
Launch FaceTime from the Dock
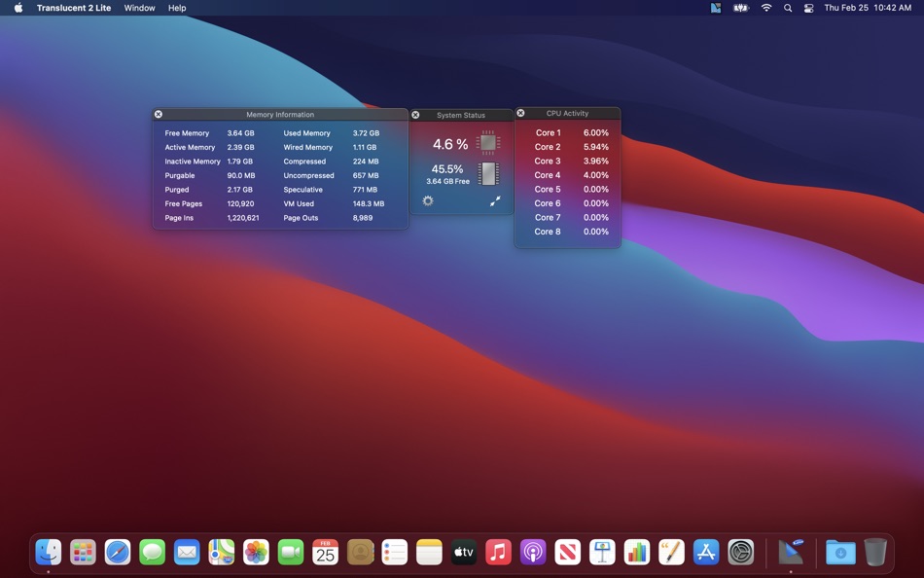pyautogui.click(x=291, y=553)
